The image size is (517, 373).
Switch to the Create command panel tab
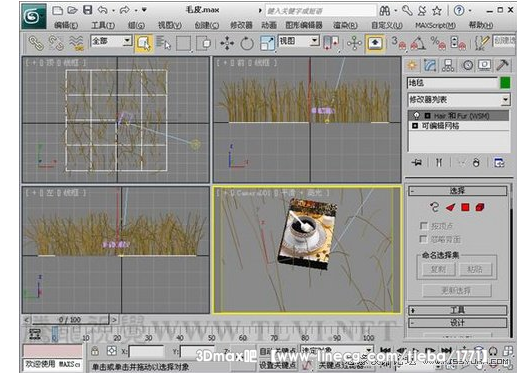pyautogui.click(x=412, y=65)
